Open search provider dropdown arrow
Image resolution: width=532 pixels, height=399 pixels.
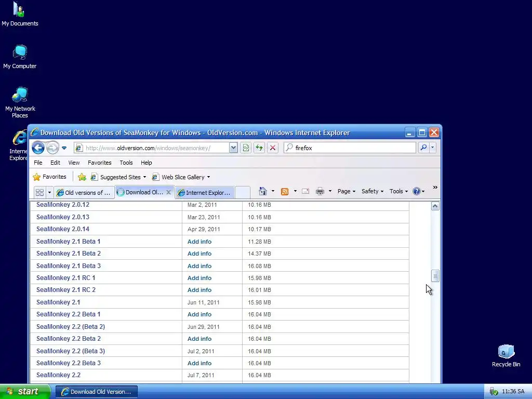coord(432,148)
